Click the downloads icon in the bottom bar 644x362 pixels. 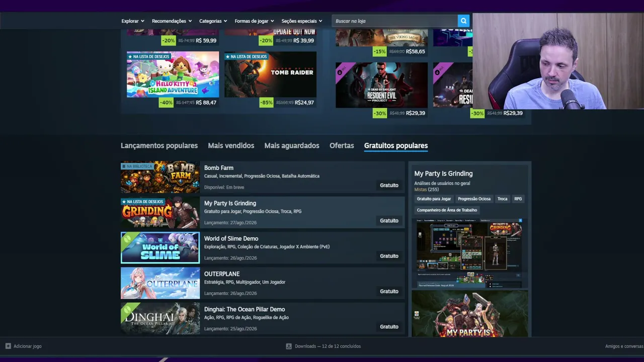point(289,346)
